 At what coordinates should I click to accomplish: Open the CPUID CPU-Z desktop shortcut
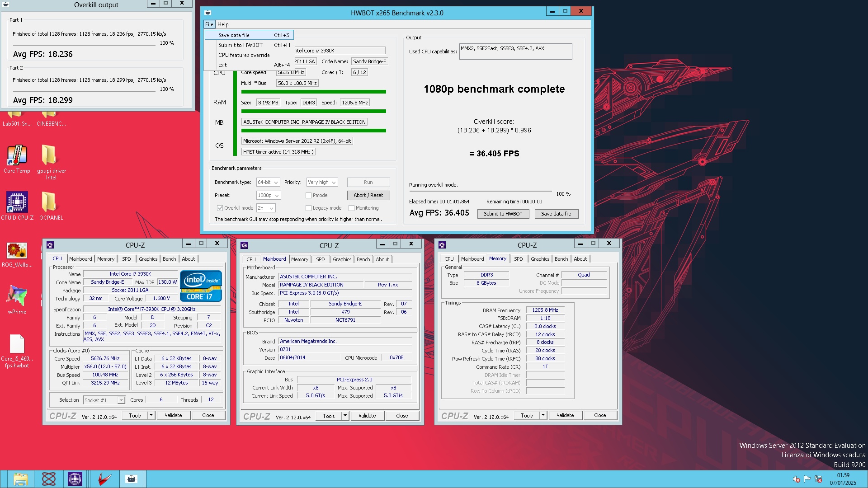point(17,206)
